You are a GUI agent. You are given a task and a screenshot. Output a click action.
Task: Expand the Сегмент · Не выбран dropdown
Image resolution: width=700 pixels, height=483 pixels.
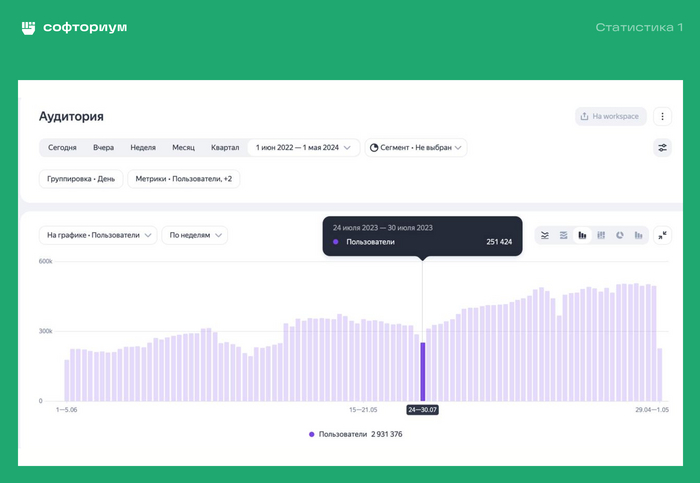[416, 148]
